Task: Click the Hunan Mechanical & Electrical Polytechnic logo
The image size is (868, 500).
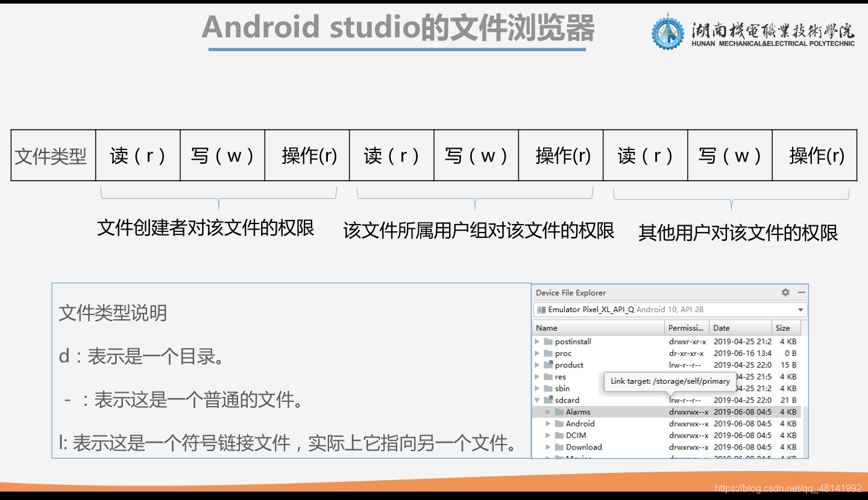Action: [753, 31]
